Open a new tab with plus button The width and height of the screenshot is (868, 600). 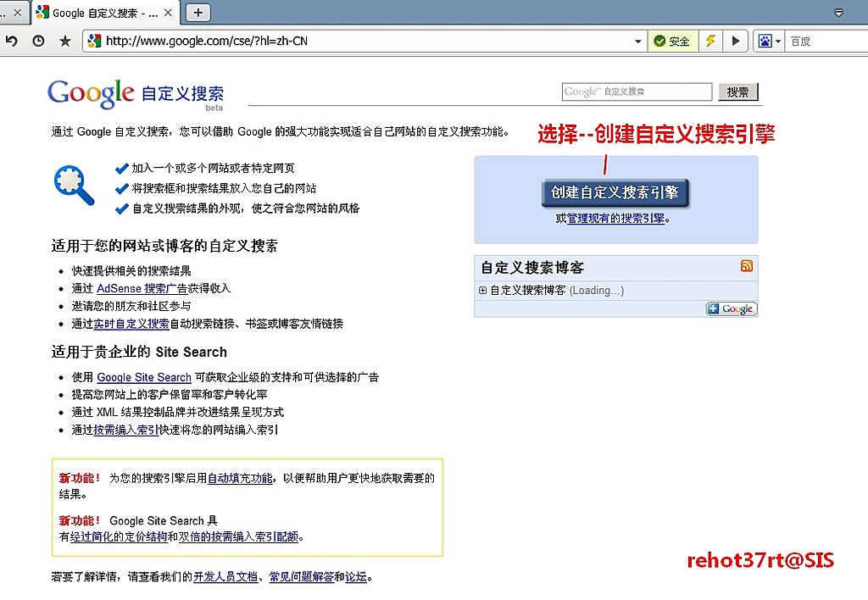coord(198,12)
